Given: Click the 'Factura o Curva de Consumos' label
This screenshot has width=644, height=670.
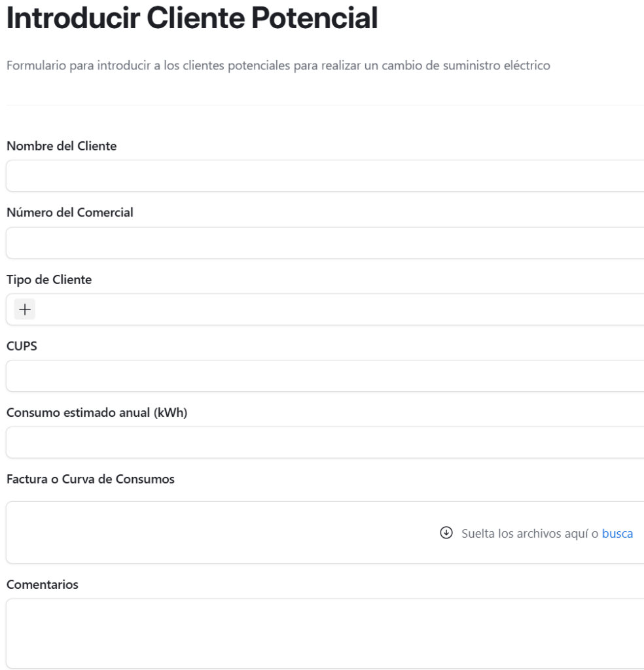Looking at the screenshot, I should [90, 480].
